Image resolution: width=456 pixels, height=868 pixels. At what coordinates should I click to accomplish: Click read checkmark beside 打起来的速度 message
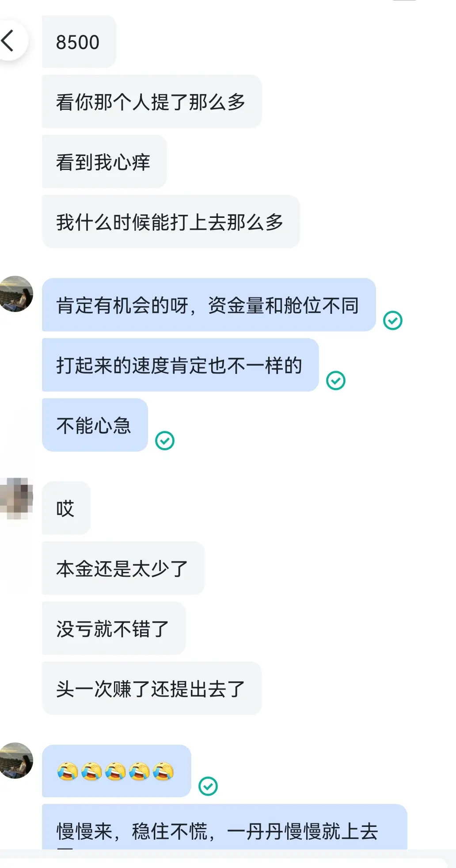click(335, 381)
